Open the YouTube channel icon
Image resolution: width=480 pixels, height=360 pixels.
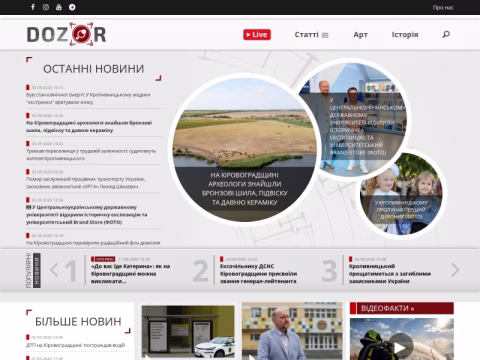(x=59, y=7)
